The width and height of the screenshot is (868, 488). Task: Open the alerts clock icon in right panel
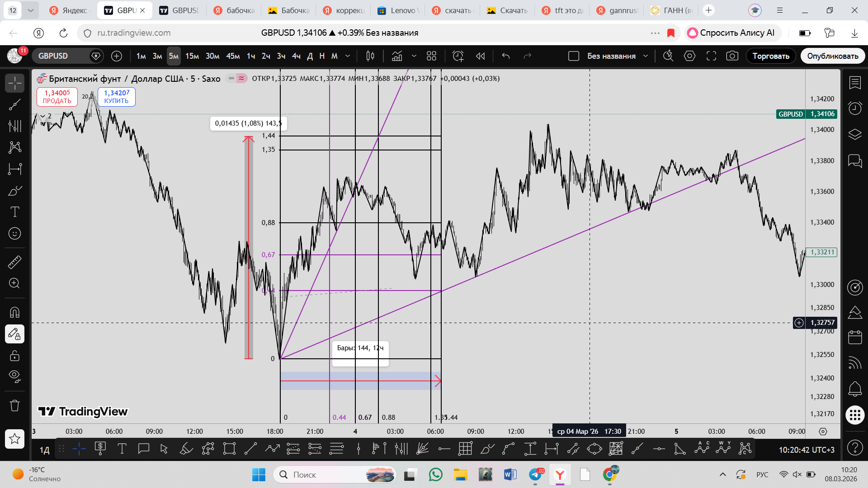pyautogui.click(x=855, y=108)
